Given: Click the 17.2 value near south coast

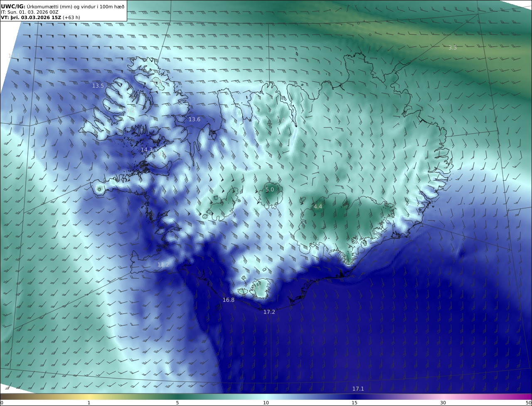Looking at the screenshot, I should pyautogui.click(x=269, y=312).
